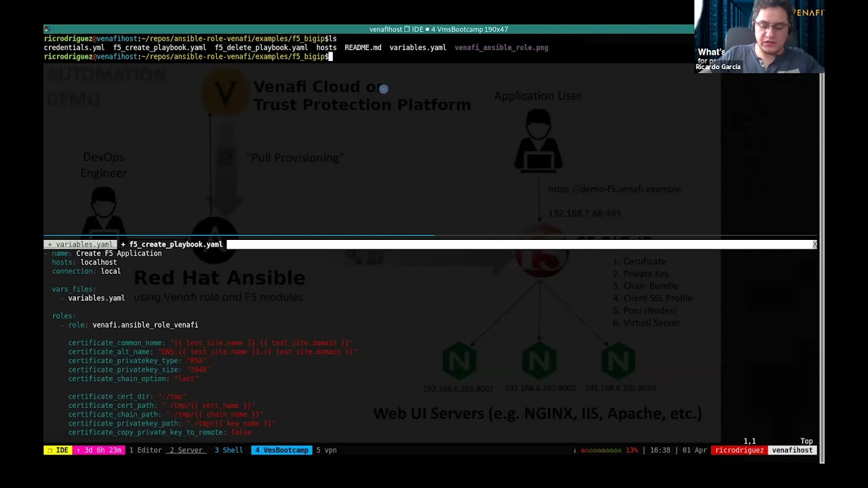Open tmux window 1 Editor
Screen dimensions: 868x488
[x=145, y=450]
